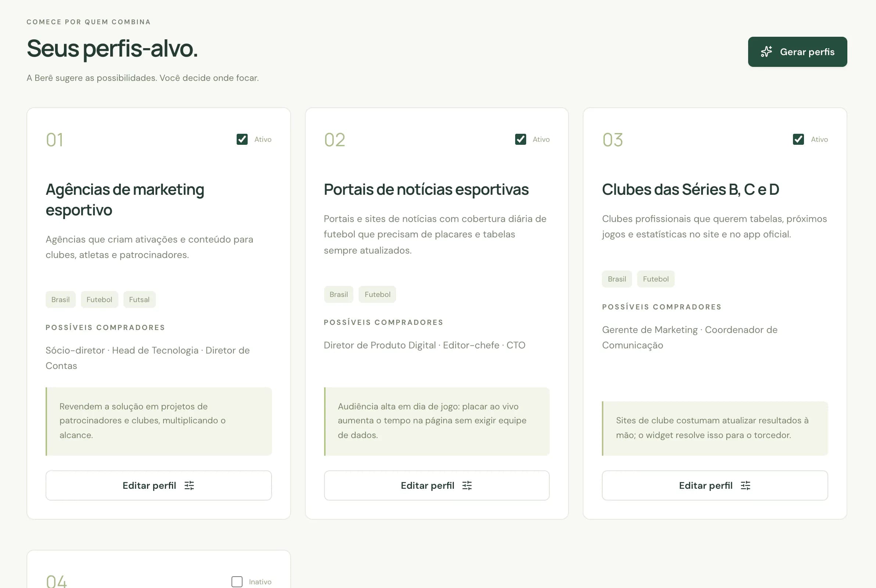
Task: Click the card number 04
Action: tap(56, 581)
